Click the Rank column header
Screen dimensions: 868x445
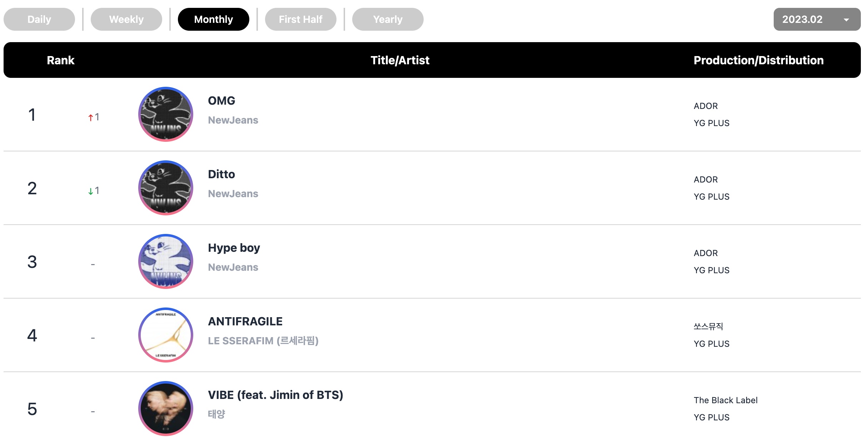click(x=61, y=60)
